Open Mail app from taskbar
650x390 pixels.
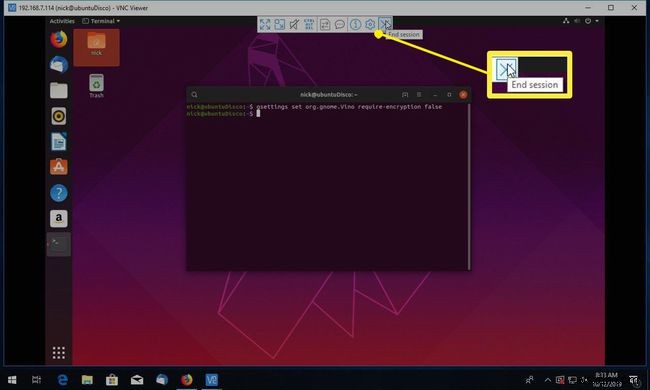point(137,380)
